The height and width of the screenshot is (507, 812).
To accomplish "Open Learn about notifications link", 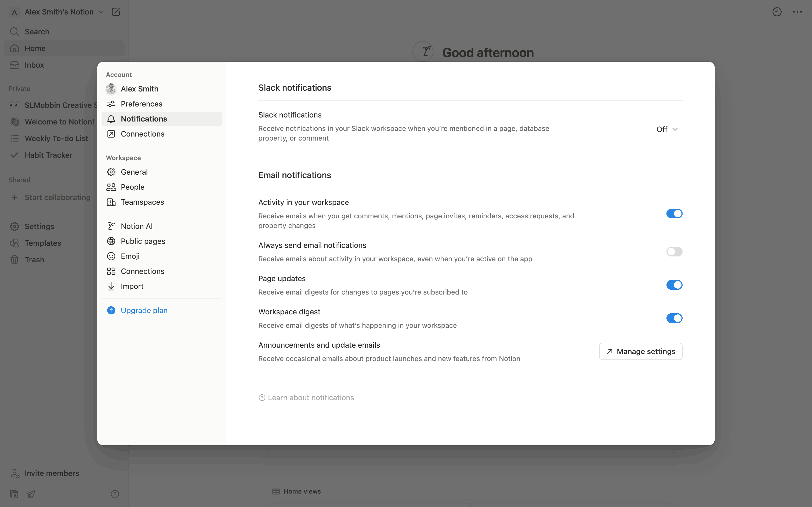I will (x=310, y=398).
